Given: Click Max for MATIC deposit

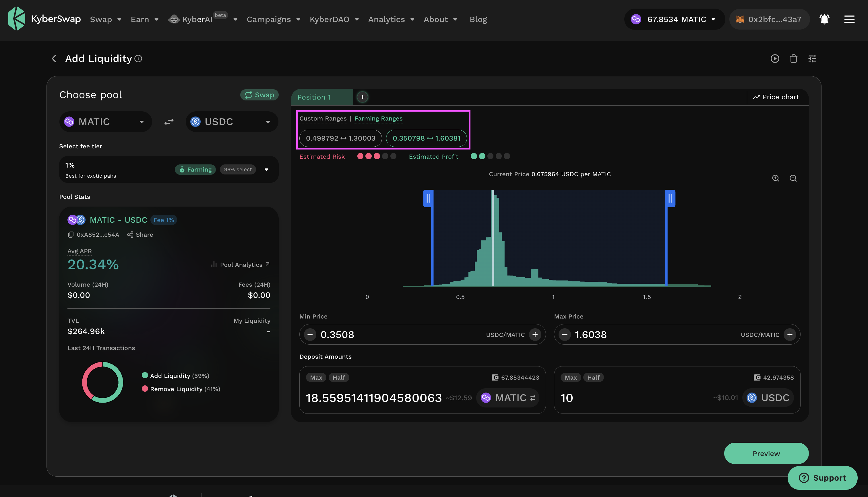Looking at the screenshot, I should point(316,378).
